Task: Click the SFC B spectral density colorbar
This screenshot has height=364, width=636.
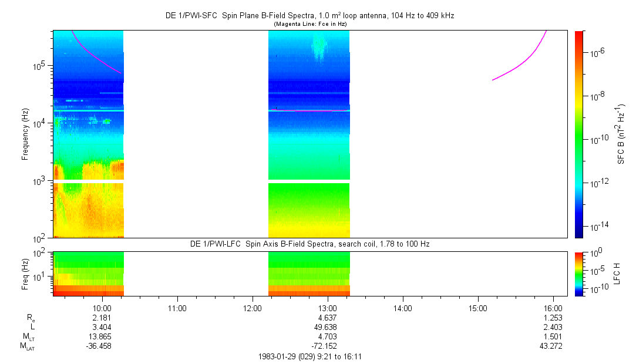Action: (x=579, y=134)
